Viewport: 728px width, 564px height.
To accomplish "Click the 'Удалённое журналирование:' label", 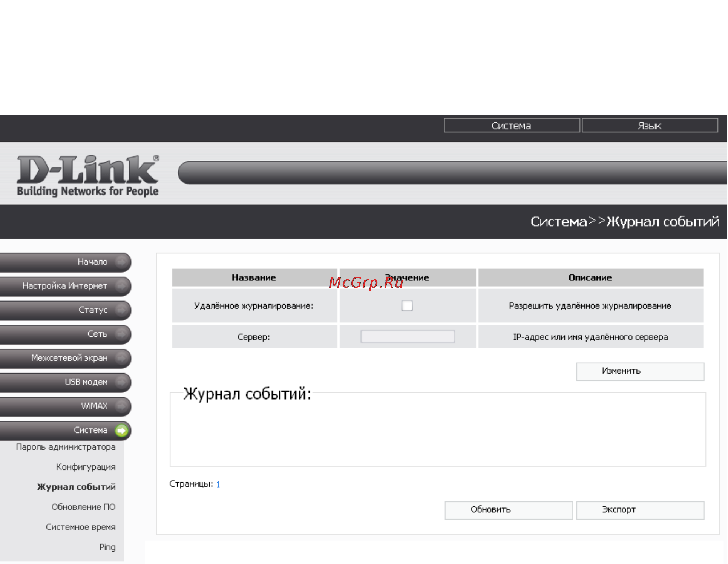I will click(254, 306).
